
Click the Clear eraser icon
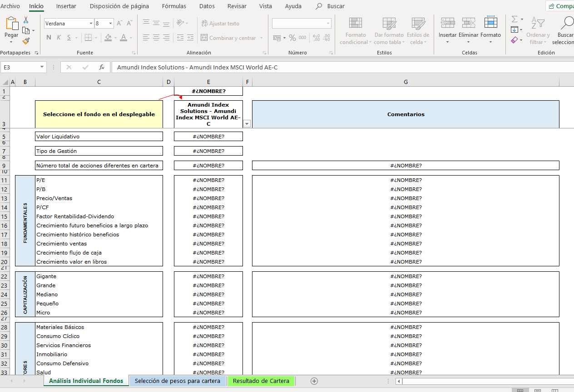(x=515, y=40)
